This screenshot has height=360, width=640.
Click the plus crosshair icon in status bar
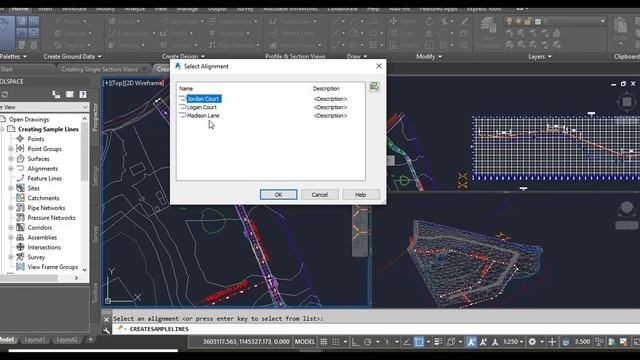tap(552, 342)
